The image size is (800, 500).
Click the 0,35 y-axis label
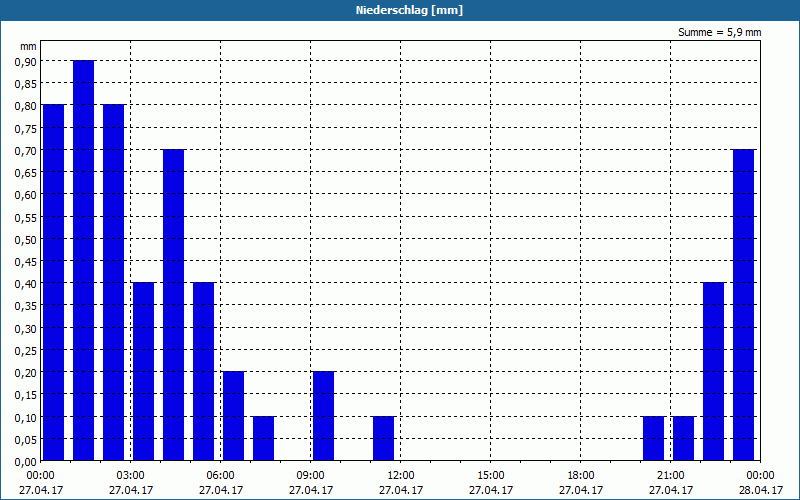(x=25, y=306)
